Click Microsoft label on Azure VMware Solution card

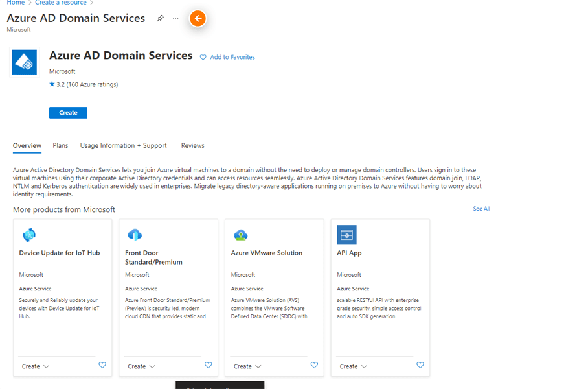243,275
